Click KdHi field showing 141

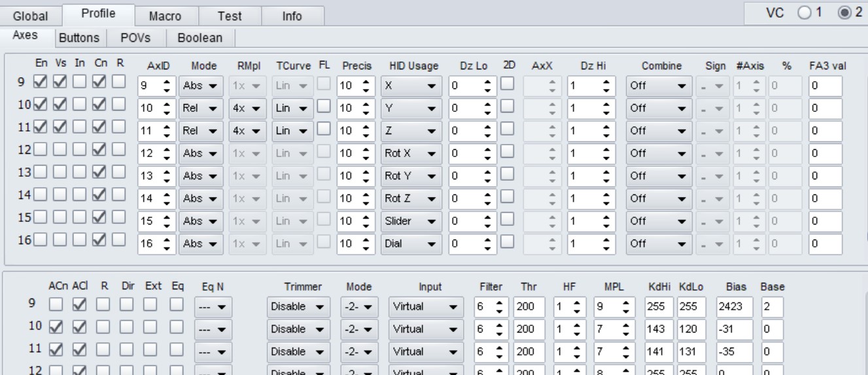coord(658,351)
